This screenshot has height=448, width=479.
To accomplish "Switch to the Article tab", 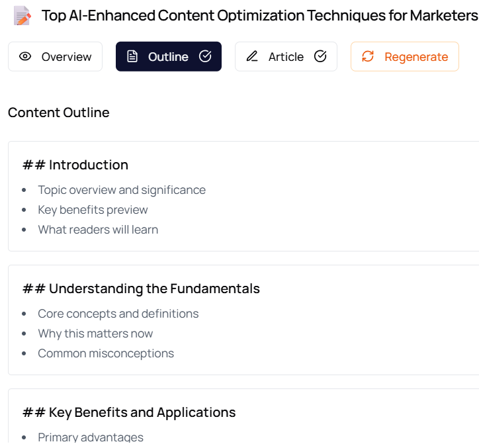I will tap(286, 56).
